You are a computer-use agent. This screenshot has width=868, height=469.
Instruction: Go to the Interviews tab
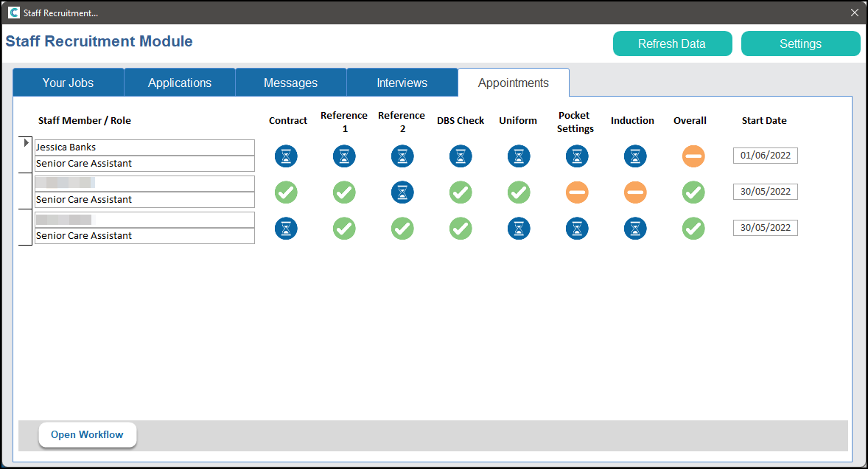click(x=402, y=83)
